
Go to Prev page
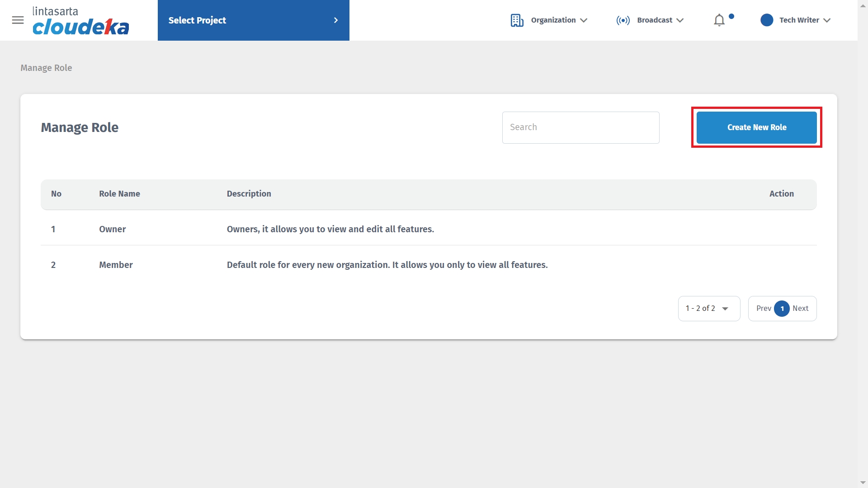[x=764, y=309]
